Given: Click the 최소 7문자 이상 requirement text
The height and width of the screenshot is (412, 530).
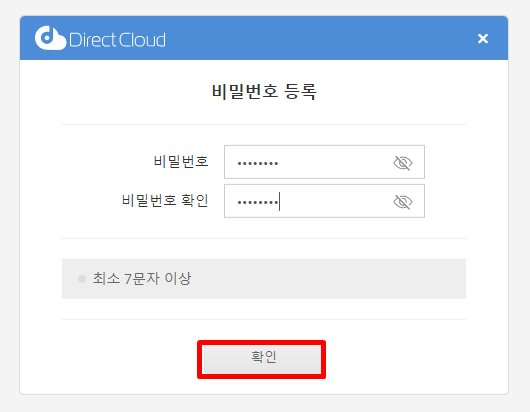Looking at the screenshot, I should click(x=142, y=278).
